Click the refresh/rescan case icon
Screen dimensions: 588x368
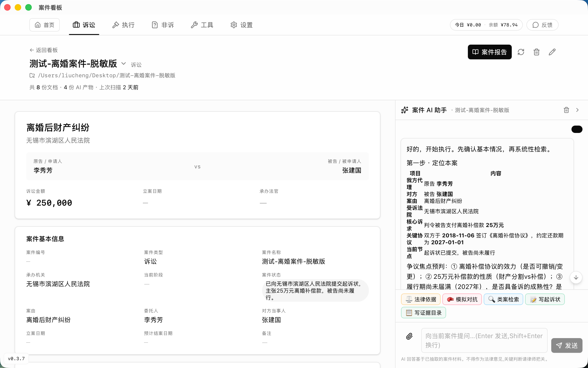point(521,52)
